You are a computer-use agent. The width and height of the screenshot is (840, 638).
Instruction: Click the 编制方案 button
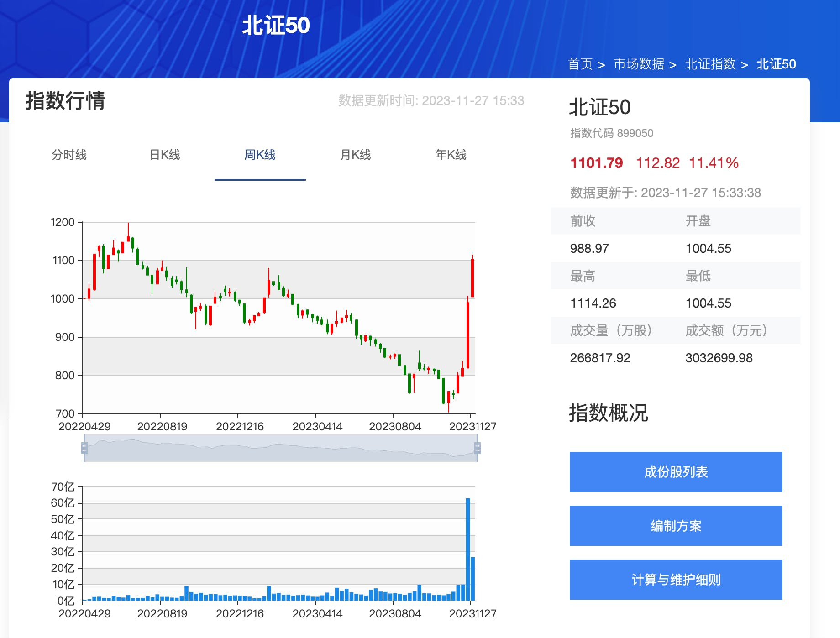pyautogui.click(x=676, y=526)
